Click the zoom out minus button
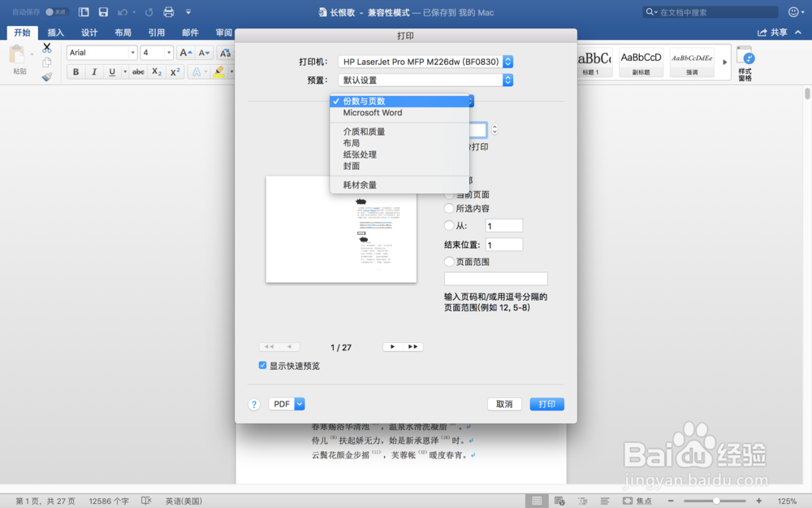Viewport: 812px width, 508px height. point(672,501)
